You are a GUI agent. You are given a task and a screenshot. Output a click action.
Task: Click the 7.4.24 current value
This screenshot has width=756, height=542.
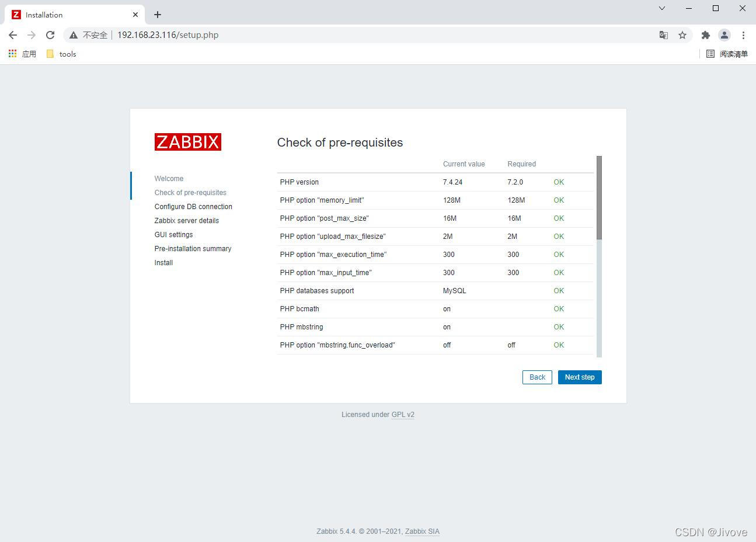click(x=452, y=182)
